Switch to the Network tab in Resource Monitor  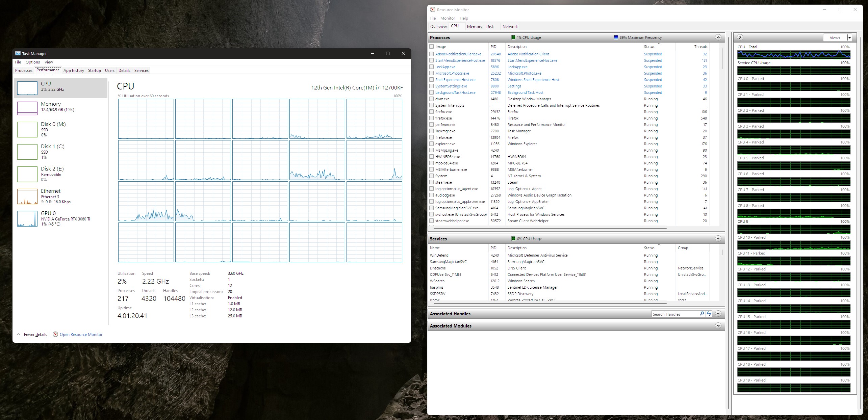[510, 27]
